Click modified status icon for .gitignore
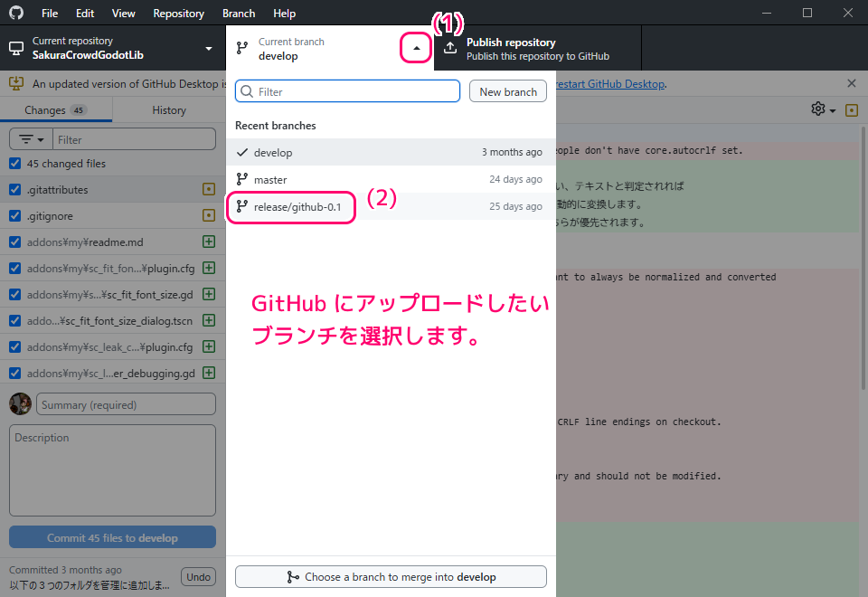Image resolution: width=868 pixels, height=597 pixels. click(x=209, y=216)
